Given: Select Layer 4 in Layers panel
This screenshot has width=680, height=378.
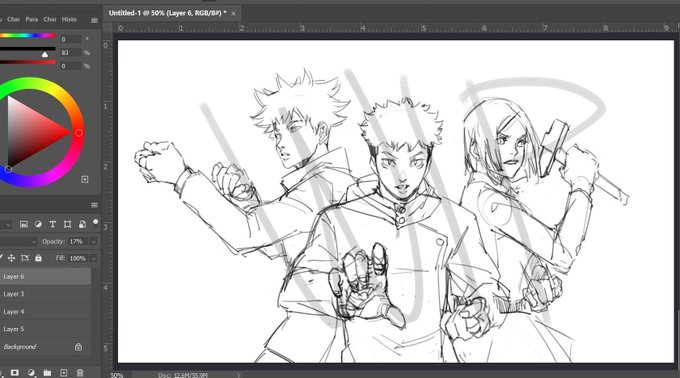Looking at the screenshot, I should (x=46, y=312).
